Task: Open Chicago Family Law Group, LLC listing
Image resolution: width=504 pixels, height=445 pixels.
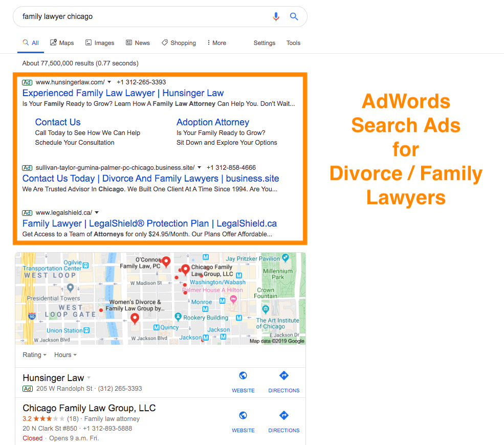Action: pyautogui.click(x=89, y=408)
